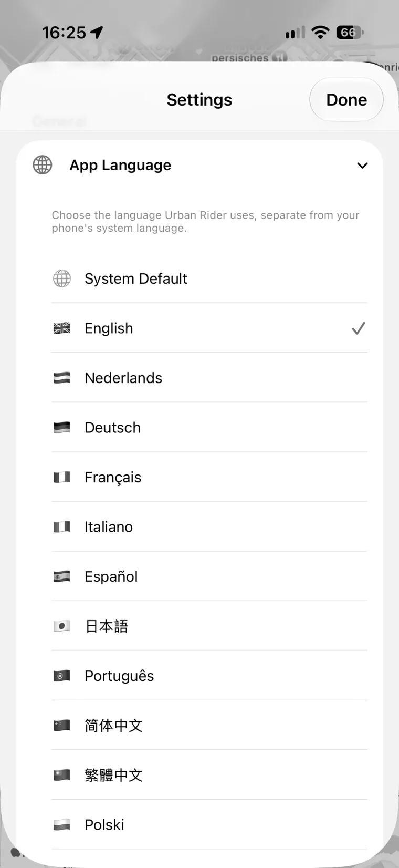The height and width of the screenshot is (868, 399).
Task: Tap the UK flag icon
Action: point(62,328)
